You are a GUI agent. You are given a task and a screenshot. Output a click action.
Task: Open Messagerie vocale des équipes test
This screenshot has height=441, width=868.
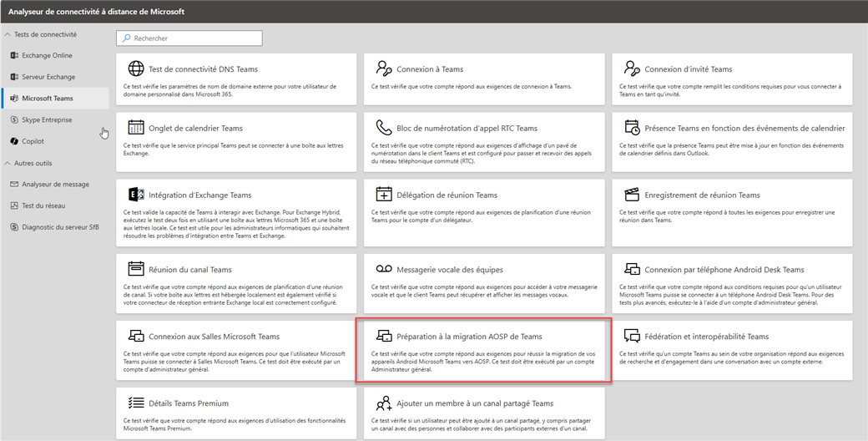click(484, 283)
